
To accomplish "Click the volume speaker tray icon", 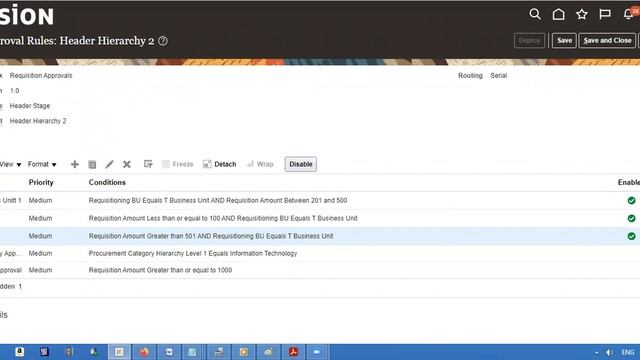I will coord(609,352).
